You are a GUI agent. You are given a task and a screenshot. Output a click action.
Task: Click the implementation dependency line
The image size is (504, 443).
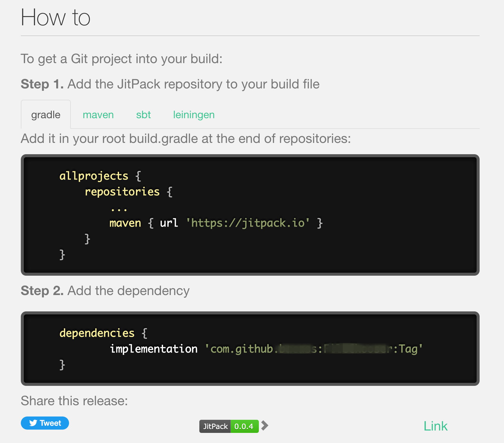[266, 349]
